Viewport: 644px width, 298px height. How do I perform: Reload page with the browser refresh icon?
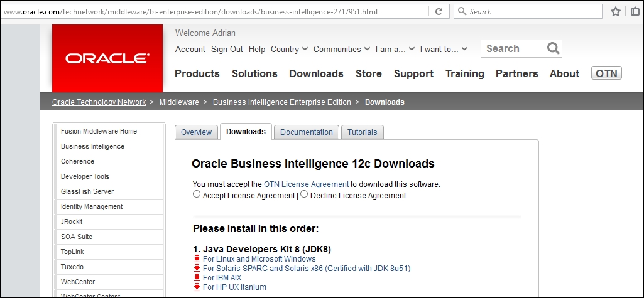coord(439,11)
